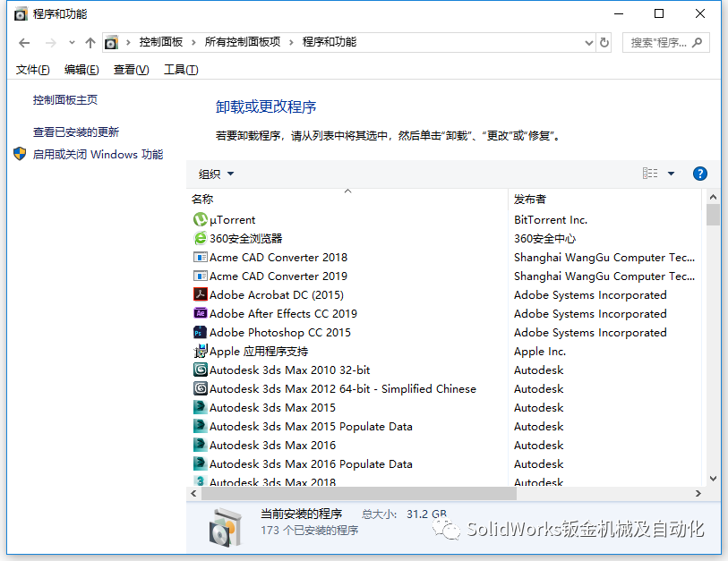
Task: Click the horizontal scrollbar right arrow
Action: 698,493
